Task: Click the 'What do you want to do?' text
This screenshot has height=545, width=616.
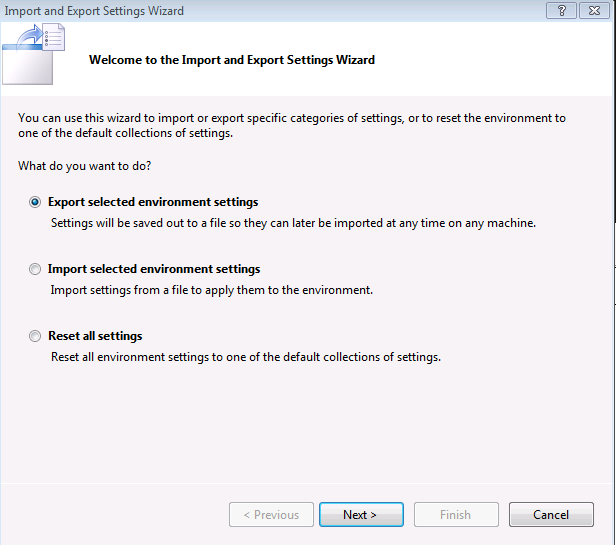Action: [x=84, y=166]
